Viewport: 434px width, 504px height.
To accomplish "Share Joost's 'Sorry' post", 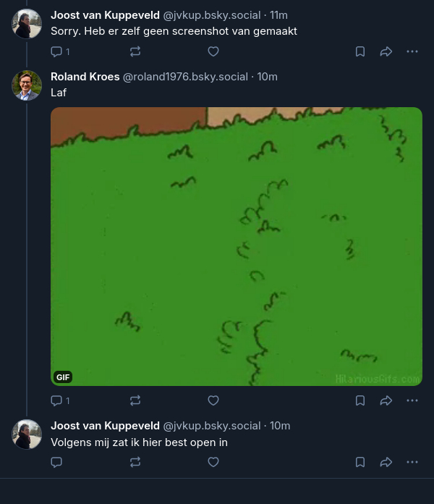I will tap(386, 51).
